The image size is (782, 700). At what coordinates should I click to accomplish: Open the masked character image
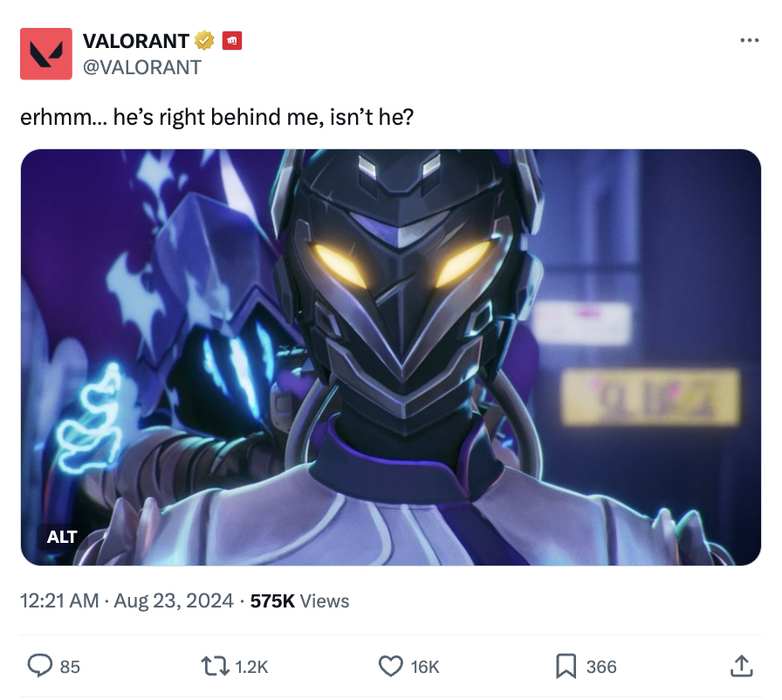[x=390, y=357]
